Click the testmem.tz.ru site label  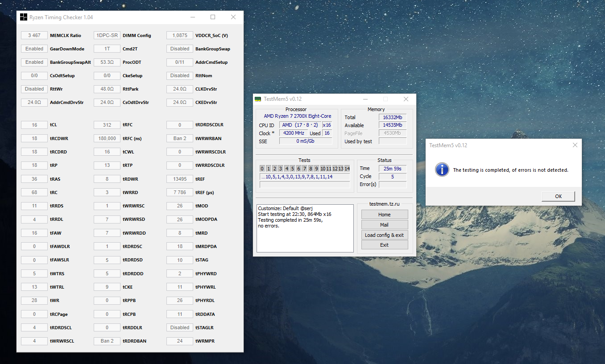pyautogui.click(x=384, y=204)
